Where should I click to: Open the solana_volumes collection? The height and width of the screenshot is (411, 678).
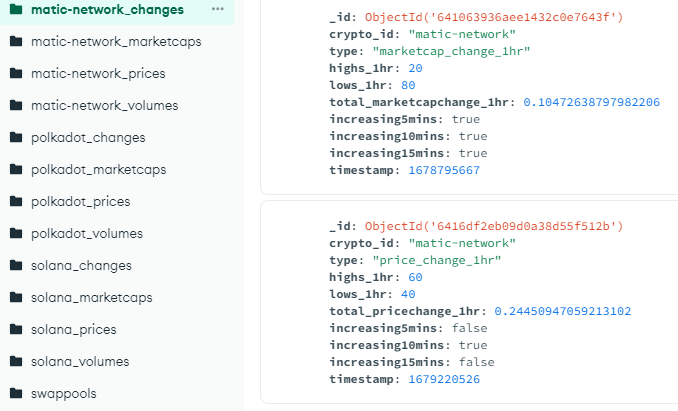pos(80,361)
